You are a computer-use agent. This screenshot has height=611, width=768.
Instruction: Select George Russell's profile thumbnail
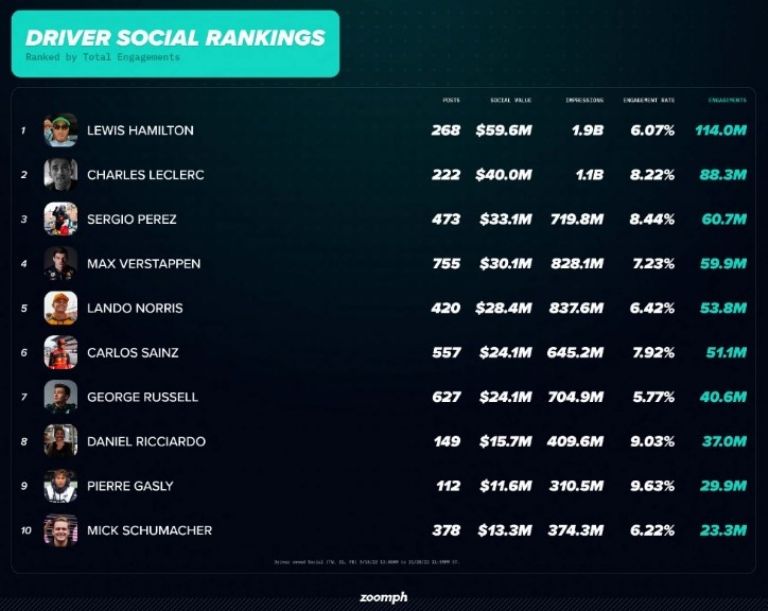[61, 397]
